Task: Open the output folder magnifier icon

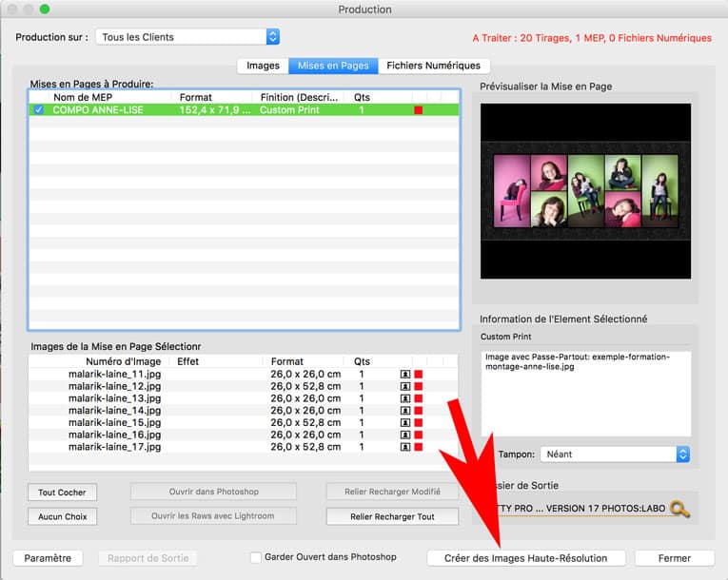Action: tap(679, 509)
